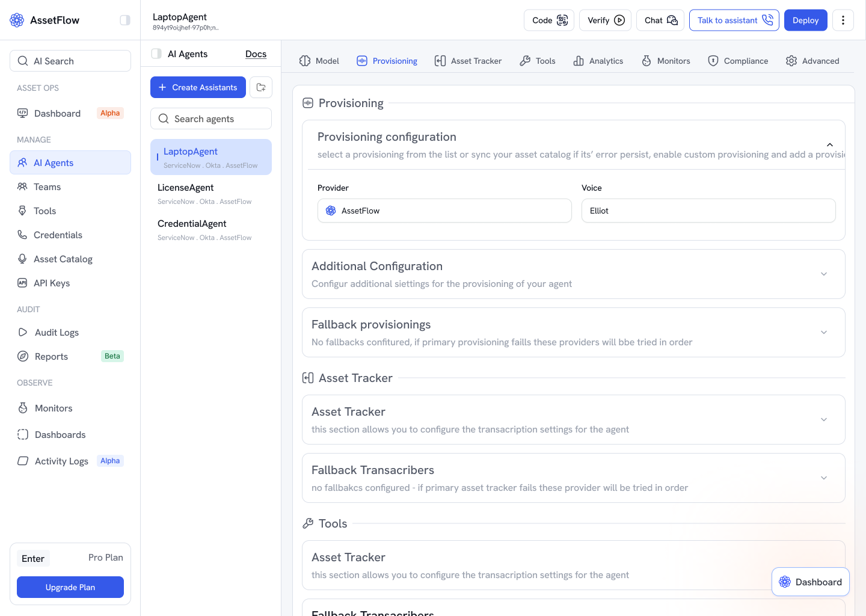Open the Asset Catalog page
The width and height of the screenshot is (866, 616).
pos(70,259)
